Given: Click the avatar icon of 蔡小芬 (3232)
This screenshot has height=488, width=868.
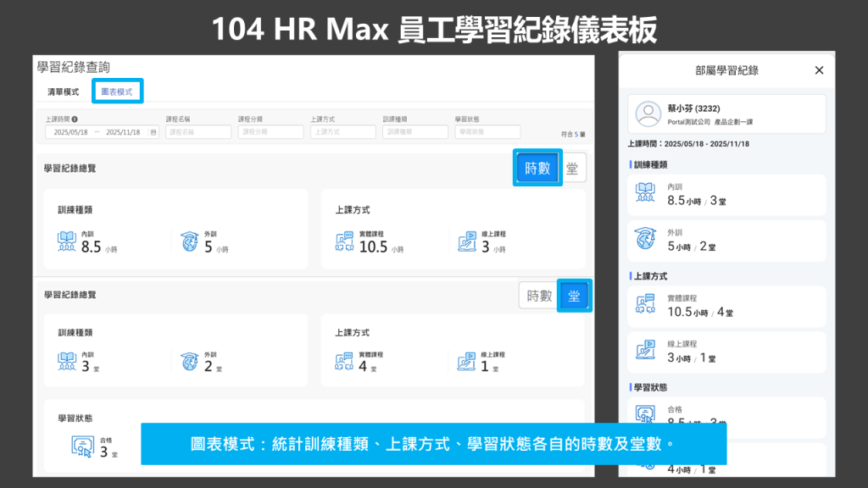Looking at the screenshot, I should pyautogui.click(x=648, y=114).
